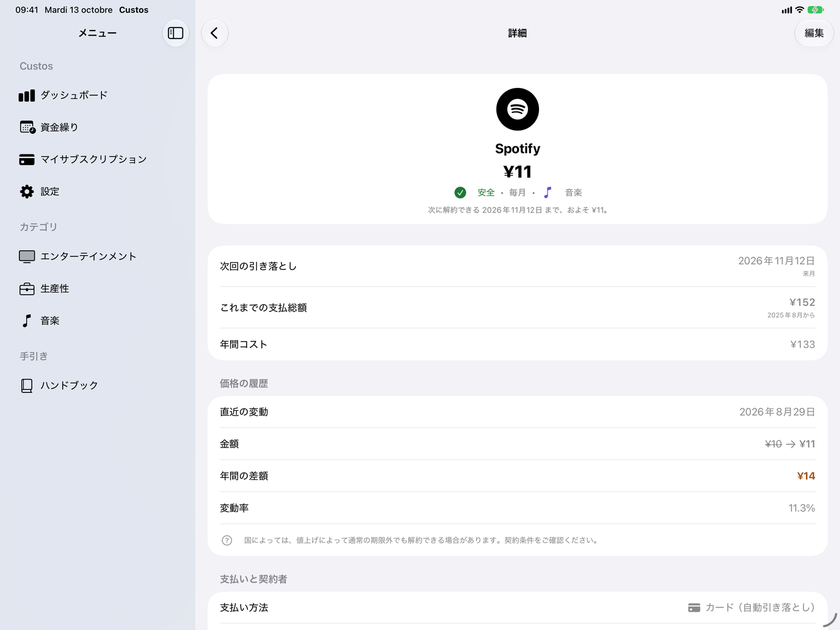This screenshot has height=630, width=840.
Task: Click the 次回の引き落とし row
Action: [x=518, y=266]
